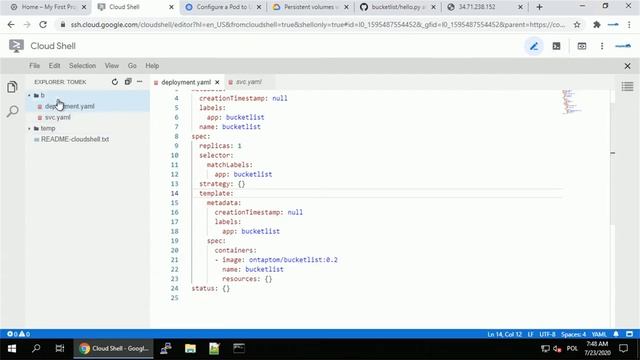Click the replicas: 1 line

(220, 146)
